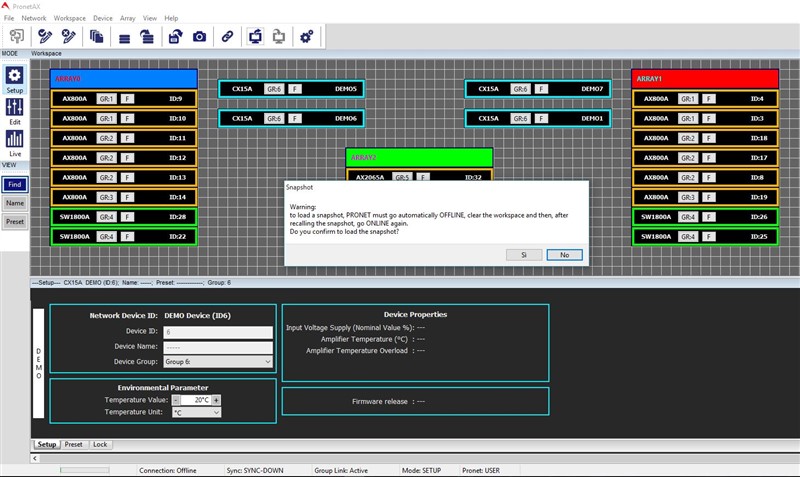Switch to Setup mode in sidebar

click(14, 80)
